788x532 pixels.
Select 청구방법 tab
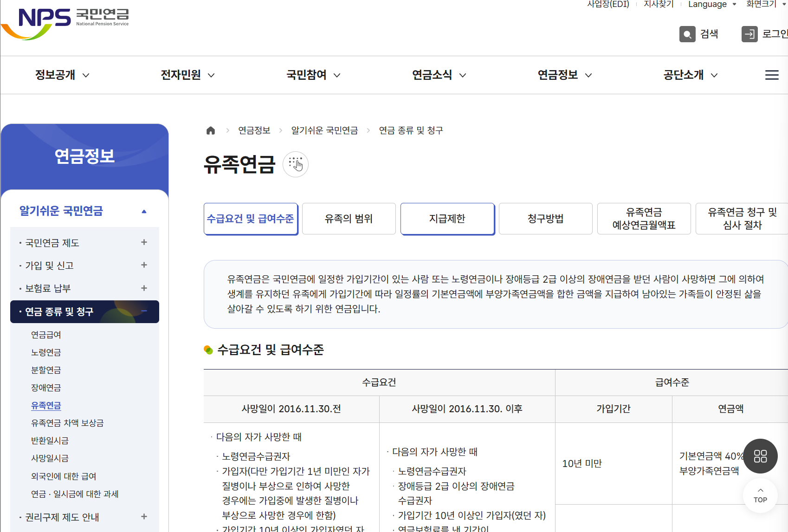point(546,219)
